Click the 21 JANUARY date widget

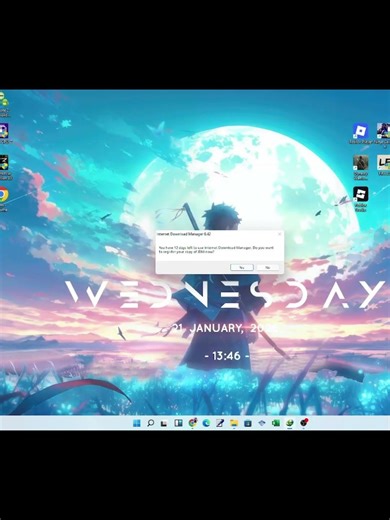[x=224, y=328]
